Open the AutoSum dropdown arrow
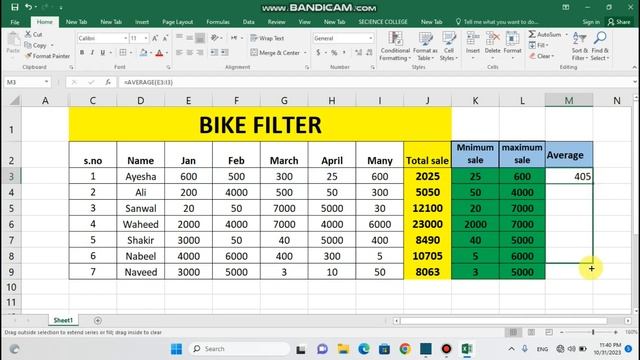 click(566, 35)
